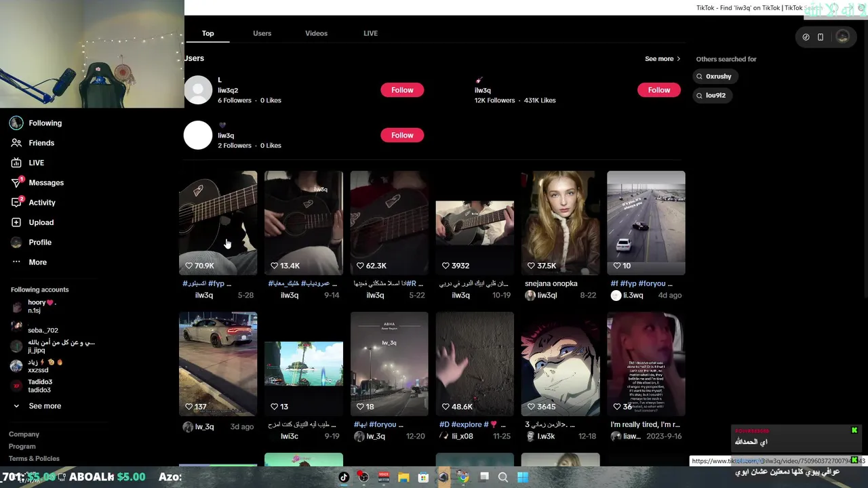Screen dimensions: 868x488
Task: Search for suggested term 0xrushy
Action: (715, 77)
